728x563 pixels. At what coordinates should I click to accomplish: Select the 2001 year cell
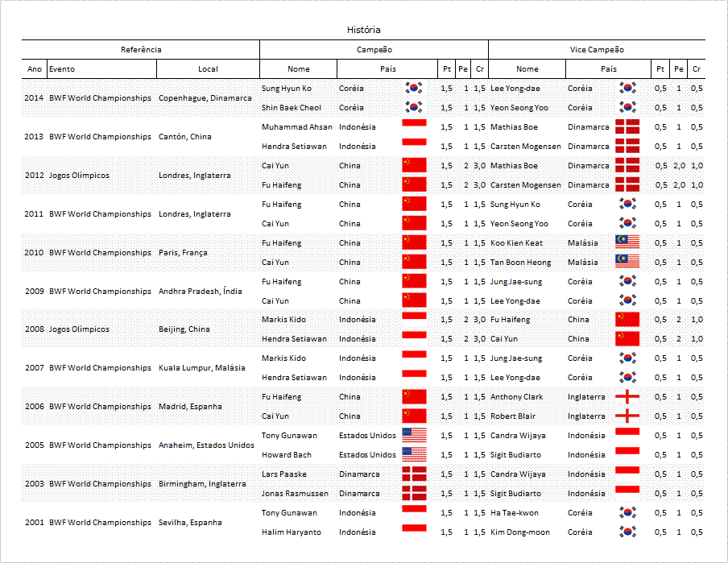[34, 522]
